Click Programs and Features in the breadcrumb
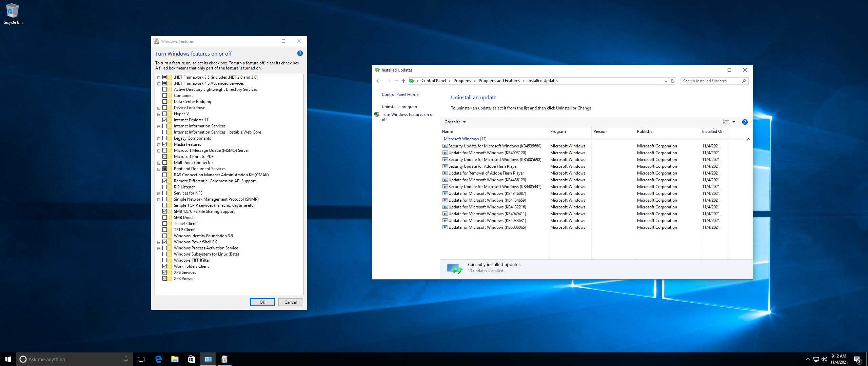Image resolution: width=868 pixels, height=366 pixels. pos(499,81)
